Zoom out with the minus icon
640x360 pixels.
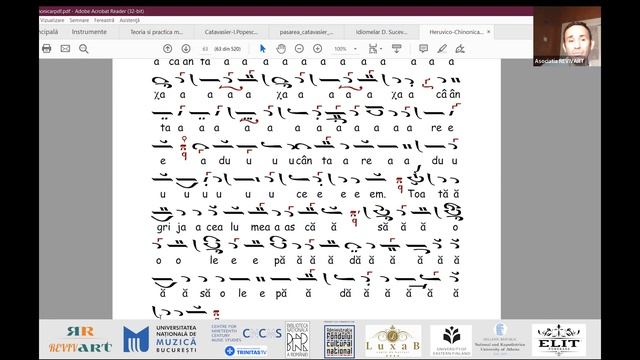click(299, 49)
